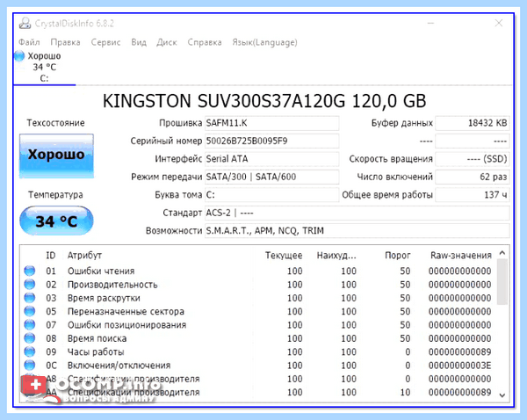This screenshot has width=527, height=420.
Task: Click the Буфер данных value 18432 KB
Action: click(473, 123)
